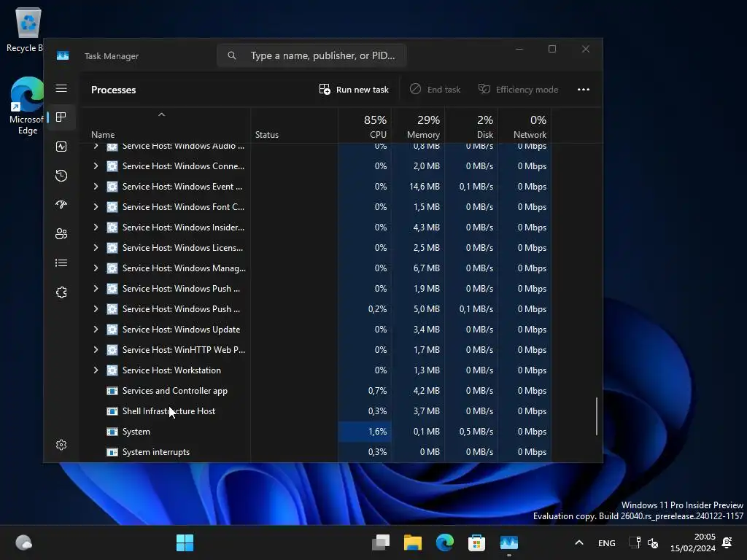Select the System interrupts process row
The width and height of the screenshot is (747, 560).
316,452
